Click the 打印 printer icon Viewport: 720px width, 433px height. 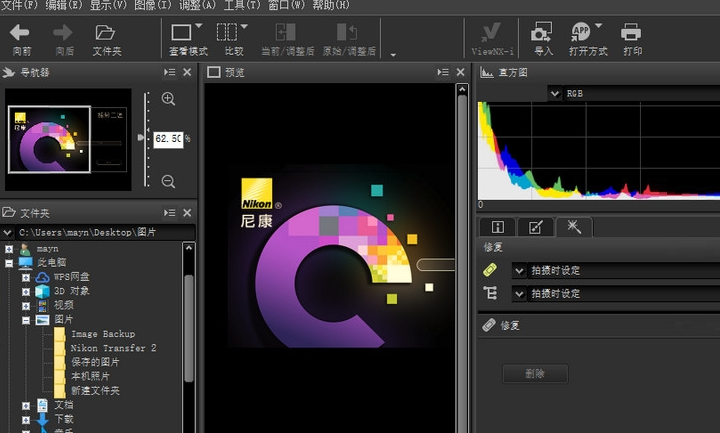pyautogui.click(x=631, y=33)
